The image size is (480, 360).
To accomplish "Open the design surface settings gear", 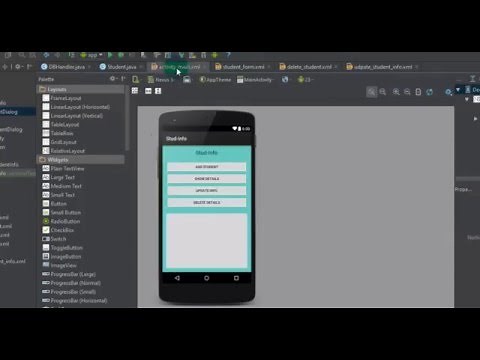I will coord(449,92).
